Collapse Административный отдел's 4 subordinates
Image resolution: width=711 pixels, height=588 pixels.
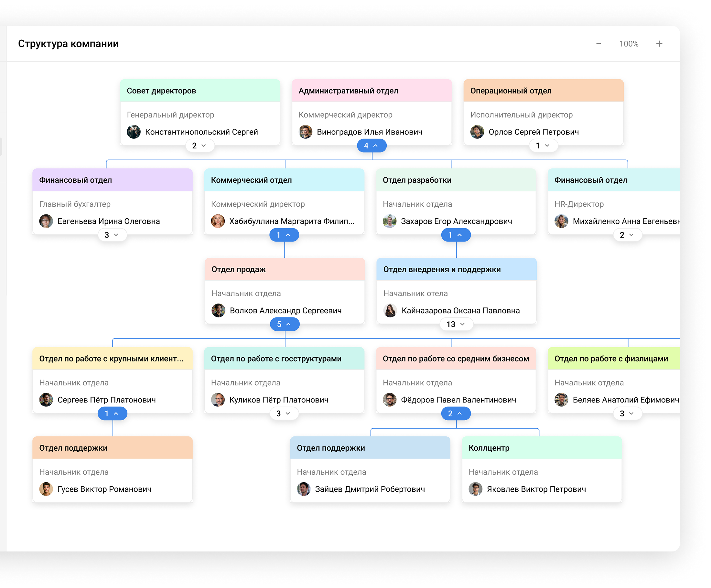(372, 145)
